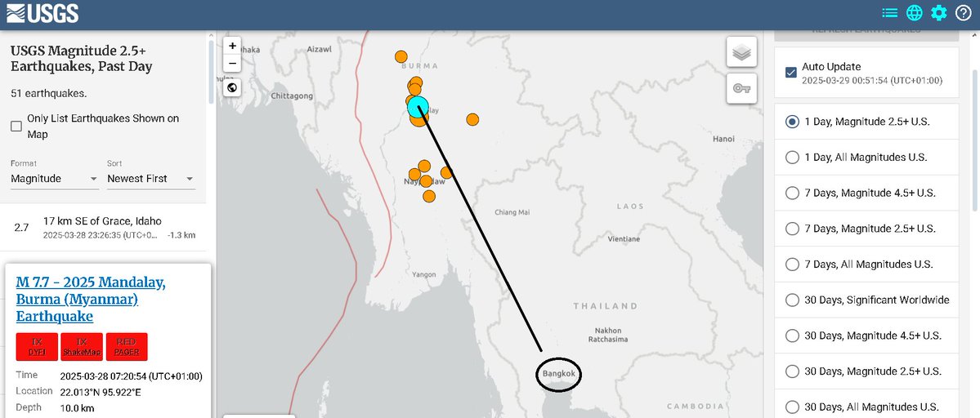The image size is (980, 418).
Task: Open the Sort Newest First dropdown
Action: click(x=150, y=179)
